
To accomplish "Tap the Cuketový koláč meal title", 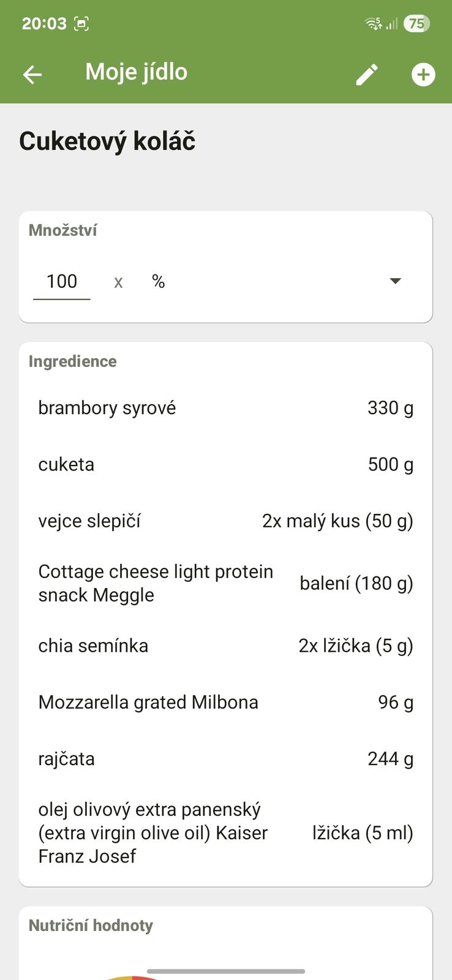I will point(107,141).
